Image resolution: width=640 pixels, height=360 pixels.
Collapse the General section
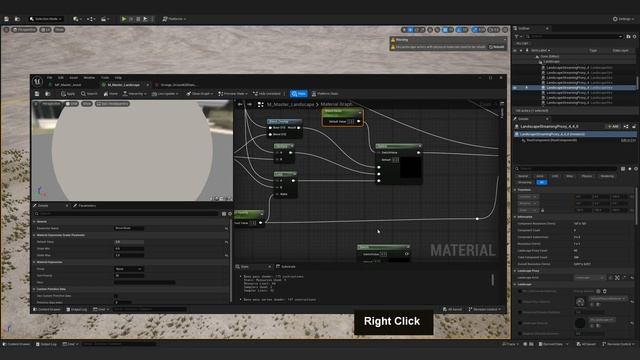34,222
